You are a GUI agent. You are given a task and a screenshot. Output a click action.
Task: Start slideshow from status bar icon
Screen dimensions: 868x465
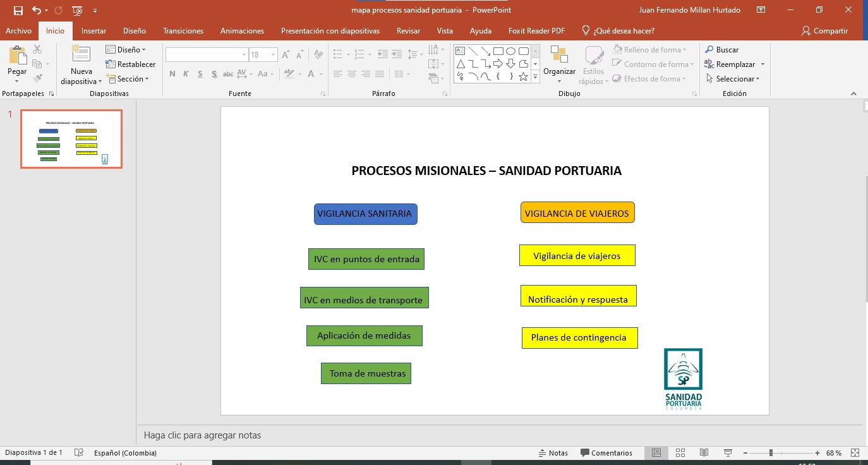(x=728, y=453)
